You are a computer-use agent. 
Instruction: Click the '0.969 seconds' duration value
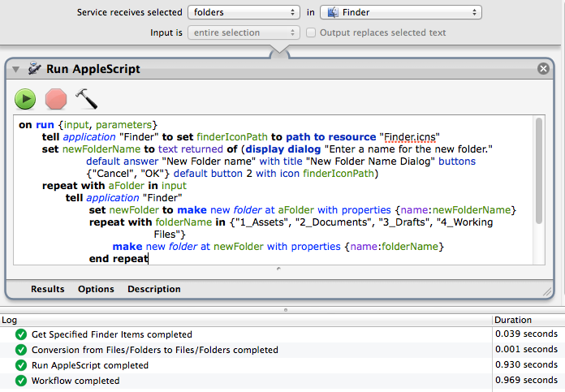(526, 381)
